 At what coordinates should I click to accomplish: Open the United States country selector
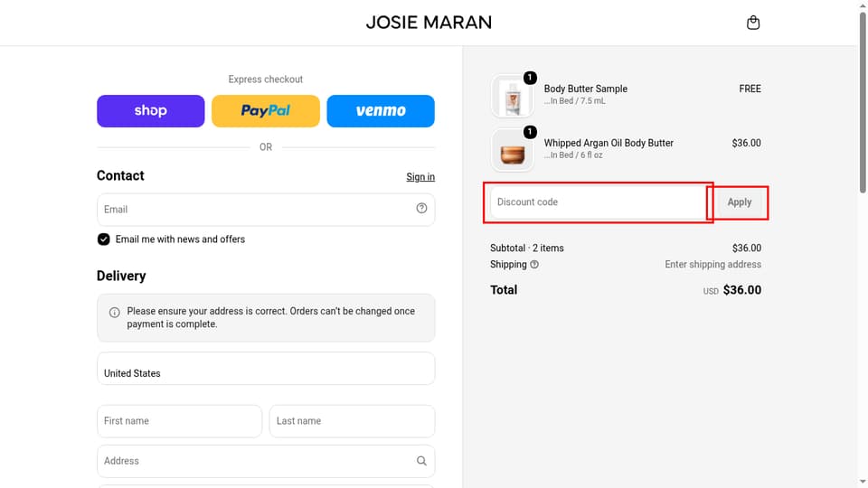[x=266, y=369]
